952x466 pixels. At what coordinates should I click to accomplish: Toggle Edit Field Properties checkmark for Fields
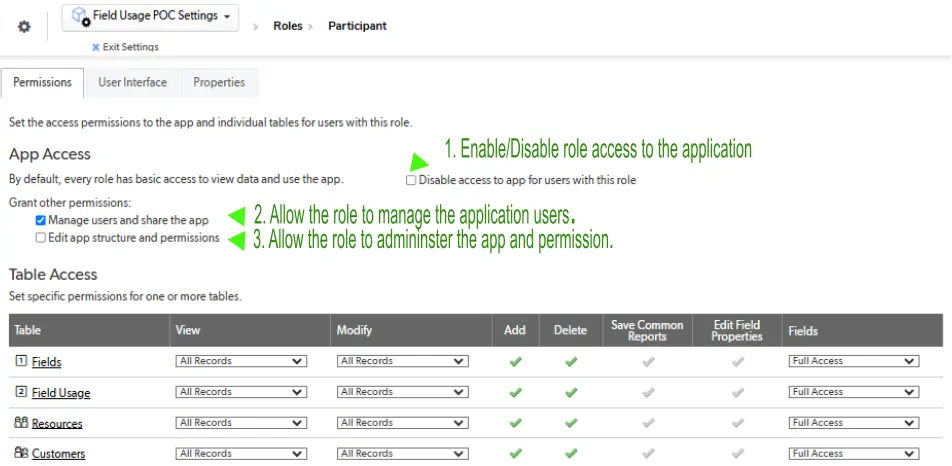point(737,362)
